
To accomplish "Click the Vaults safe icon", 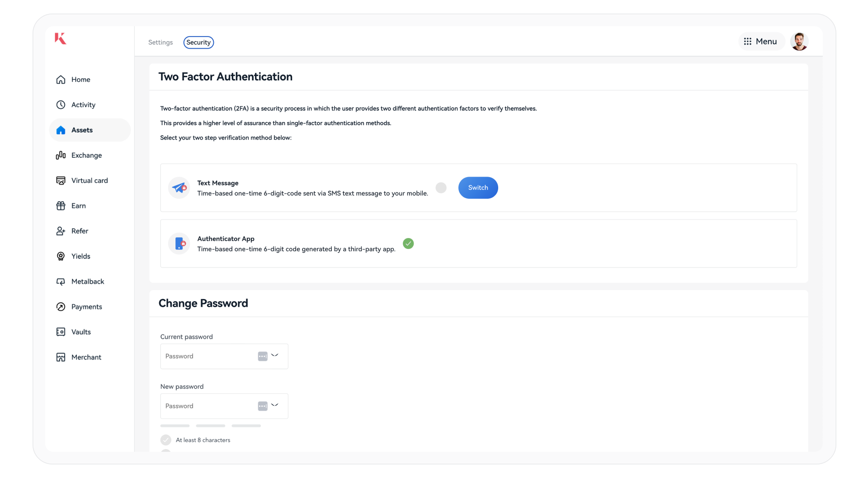I will click(61, 332).
